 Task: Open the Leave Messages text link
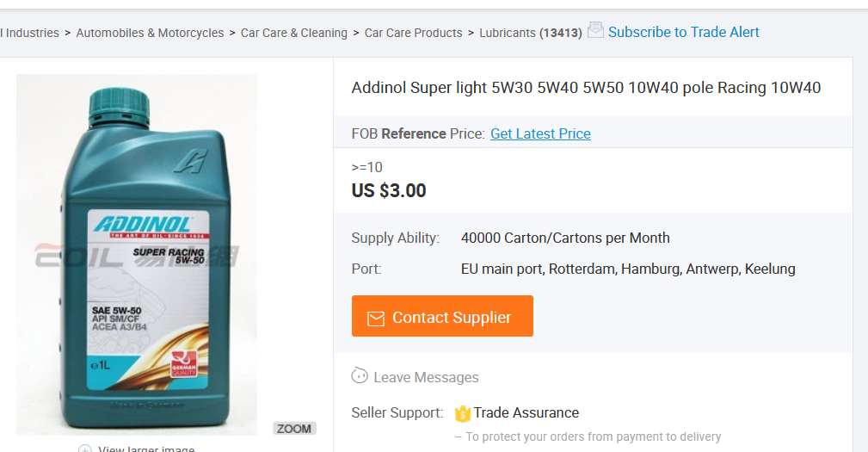426,377
